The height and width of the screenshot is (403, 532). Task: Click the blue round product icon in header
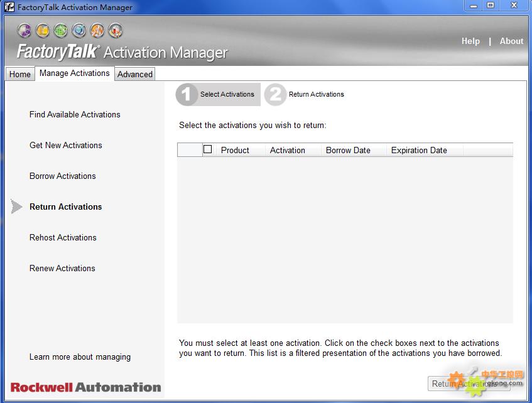point(79,31)
